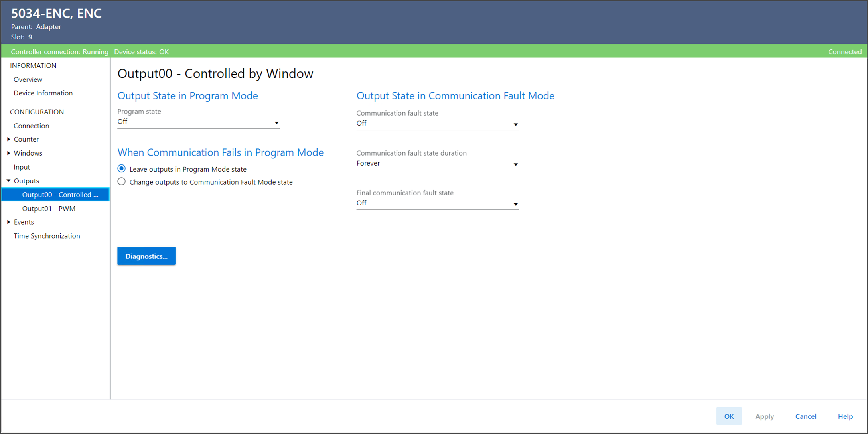Expand the Windows tree node arrow
This screenshot has width=868, height=434.
pos(8,153)
